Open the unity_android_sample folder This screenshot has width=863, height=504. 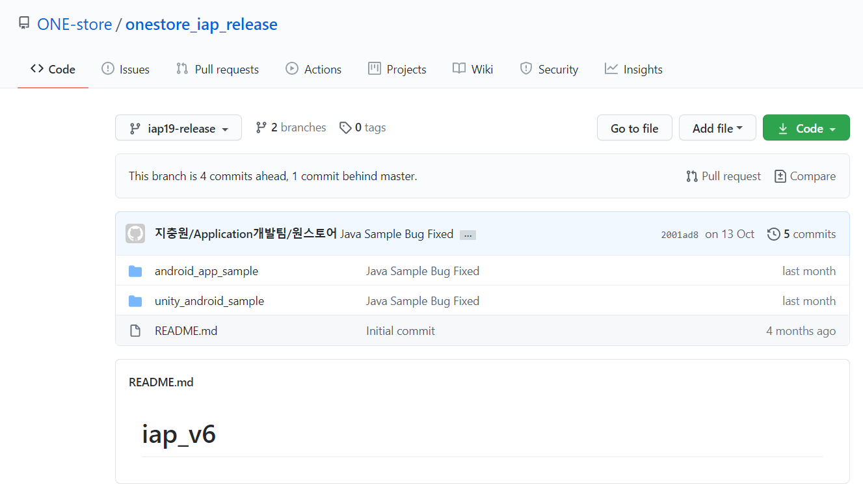coord(209,301)
